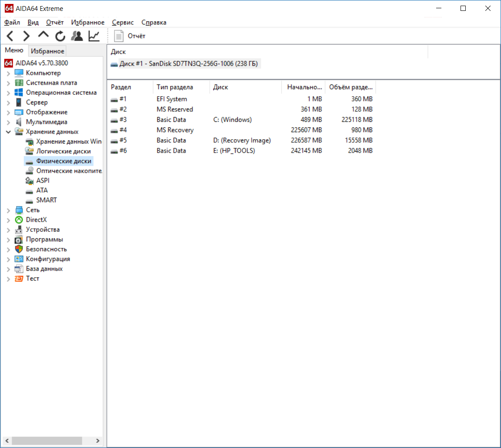Click the База данных database icon
The height and width of the screenshot is (448, 501).
(x=19, y=268)
